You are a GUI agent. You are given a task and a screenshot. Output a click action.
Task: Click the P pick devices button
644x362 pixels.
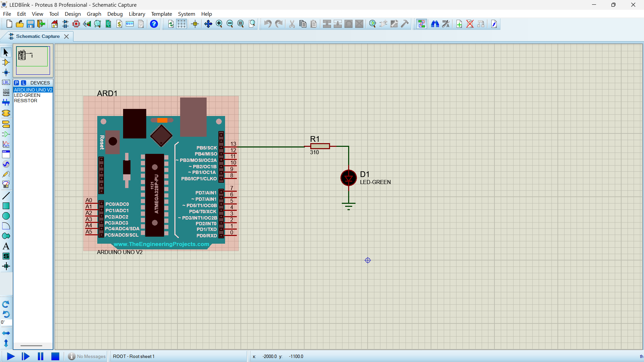coord(17,83)
